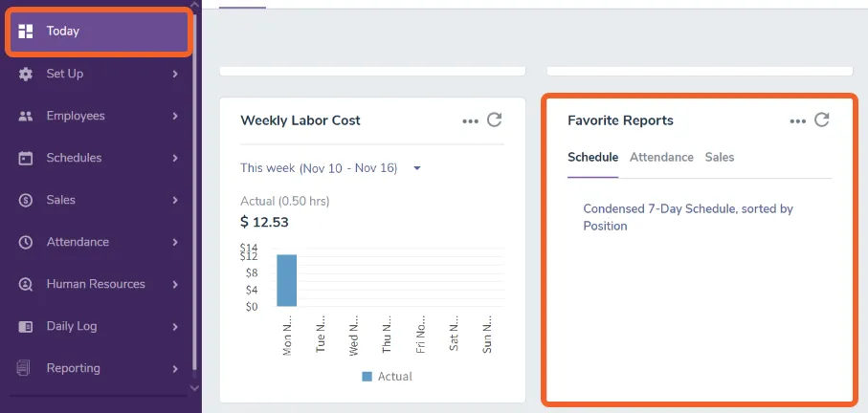Click the Human Resources label in sidebar
Screen dimensions: 868x413
pos(96,284)
